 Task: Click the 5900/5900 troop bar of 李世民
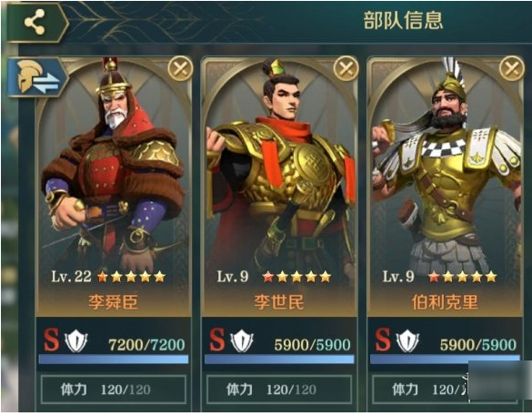(x=279, y=360)
